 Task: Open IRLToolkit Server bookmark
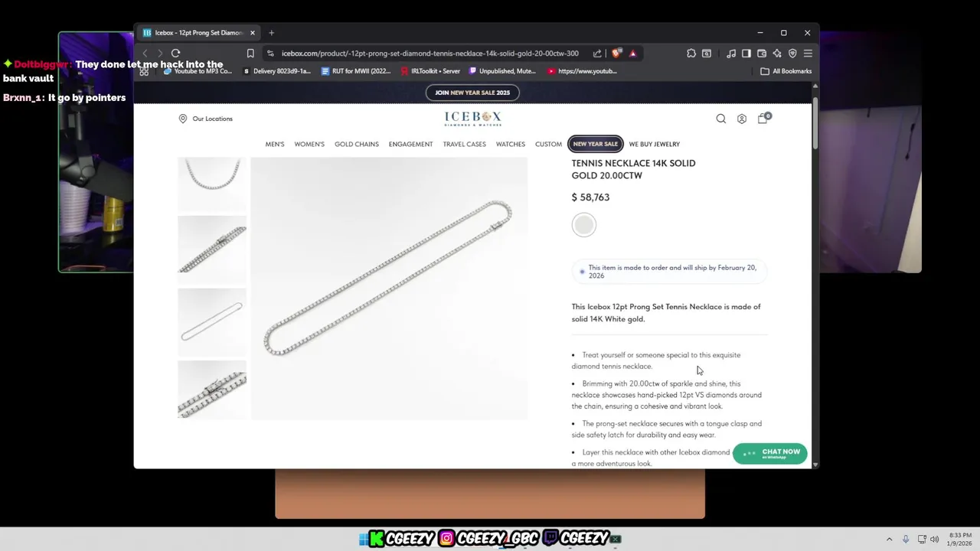[x=430, y=71]
